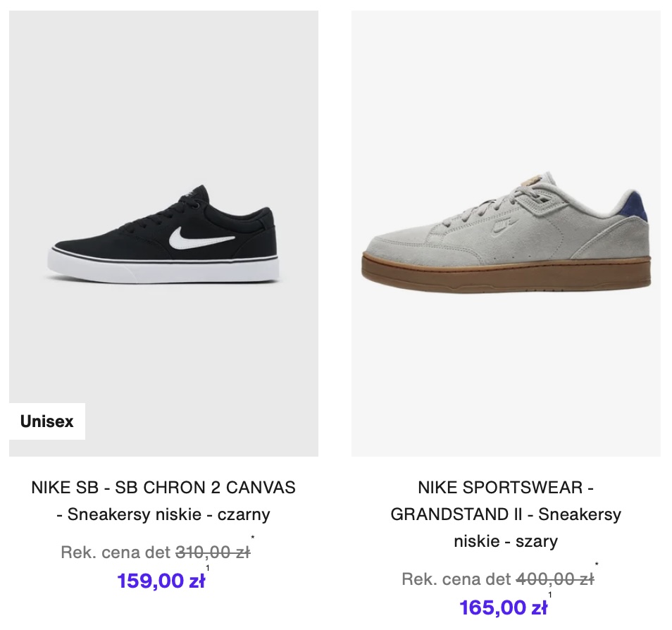Open the NIKE SPORTSWEAR - GRANDSTAND II title
Image resolution: width=672 pixels, height=630 pixels.
point(506,487)
